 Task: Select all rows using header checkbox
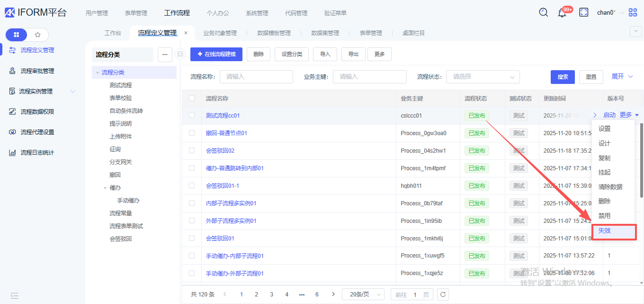[192, 98]
